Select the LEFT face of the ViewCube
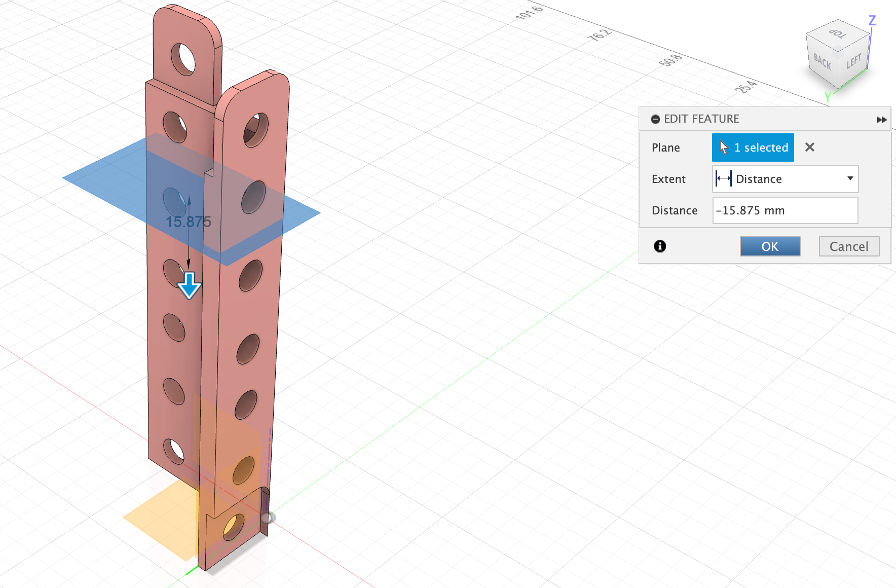This screenshot has height=588, width=896. tap(853, 61)
